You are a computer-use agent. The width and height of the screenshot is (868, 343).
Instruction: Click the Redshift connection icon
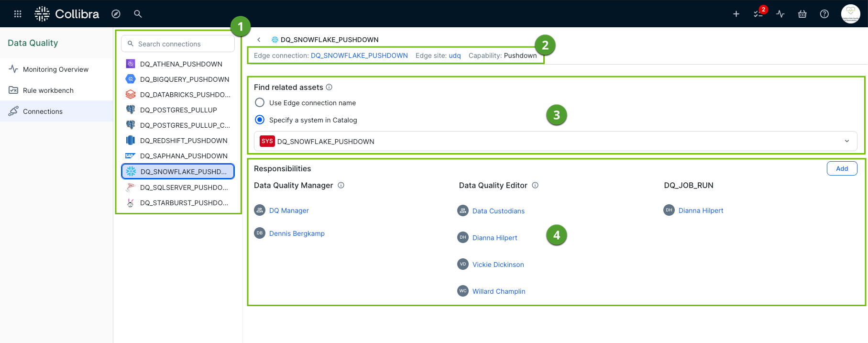click(x=131, y=140)
